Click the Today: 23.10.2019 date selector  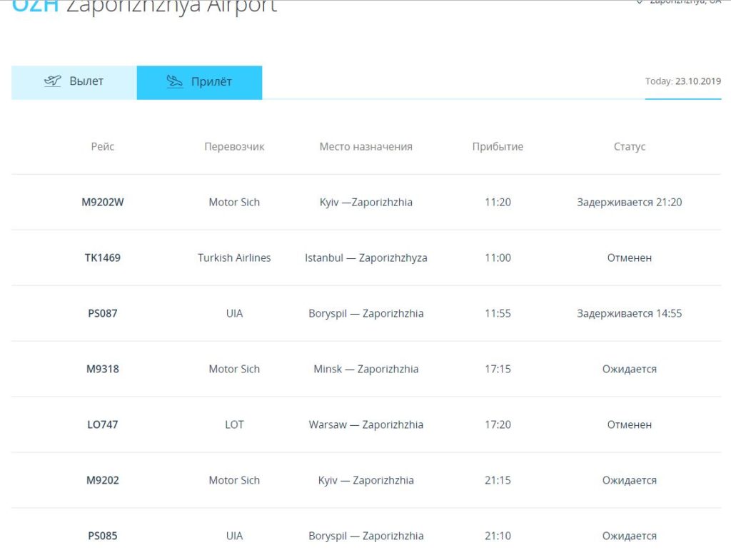coord(682,81)
